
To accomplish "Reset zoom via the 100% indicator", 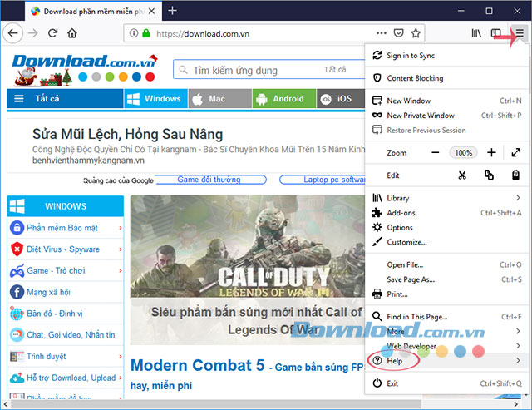I will click(x=464, y=153).
